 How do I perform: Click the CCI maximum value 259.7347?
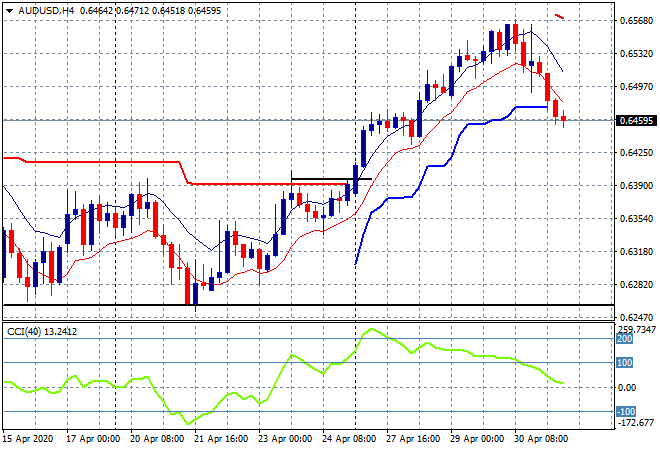pos(637,329)
